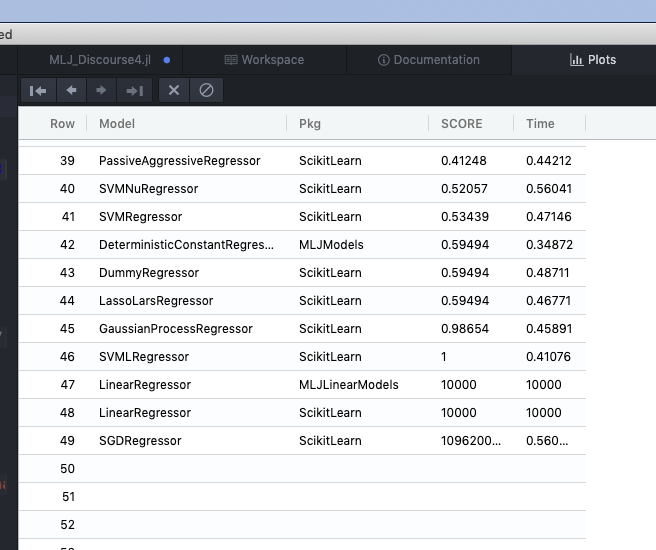The height and width of the screenshot is (550, 656).
Task: Select time value 0.45891
Action: [x=549, y=329]
